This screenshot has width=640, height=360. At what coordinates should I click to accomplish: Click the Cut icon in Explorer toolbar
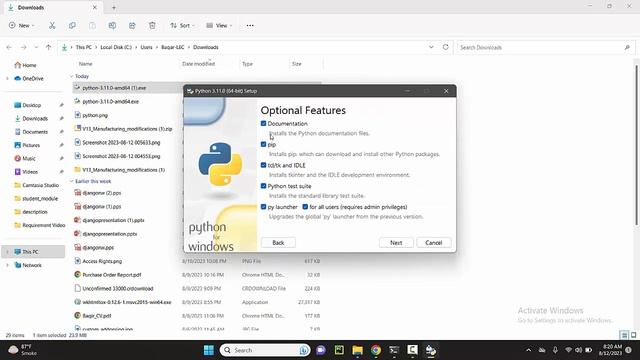(x=52, y=25)
